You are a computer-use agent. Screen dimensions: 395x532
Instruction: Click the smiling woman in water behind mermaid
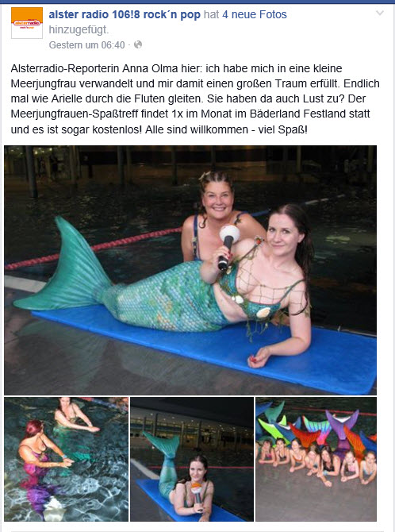tap(218, 217)
